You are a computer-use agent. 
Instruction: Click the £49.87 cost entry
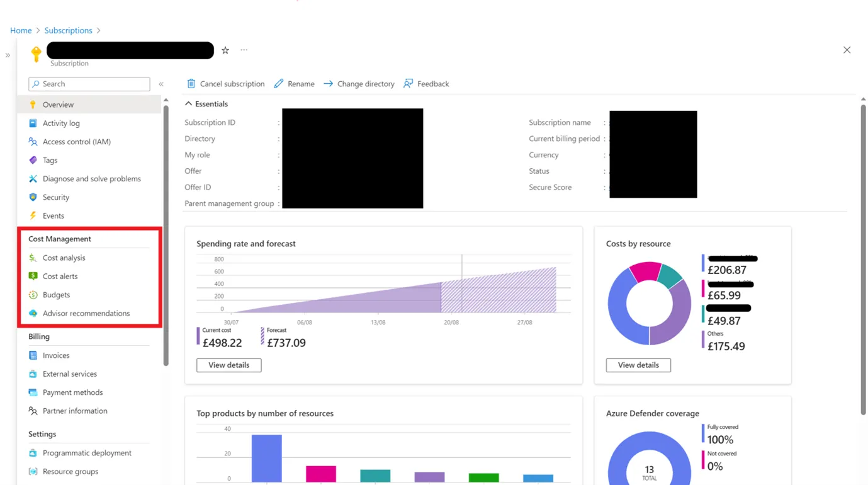(724, 321)
